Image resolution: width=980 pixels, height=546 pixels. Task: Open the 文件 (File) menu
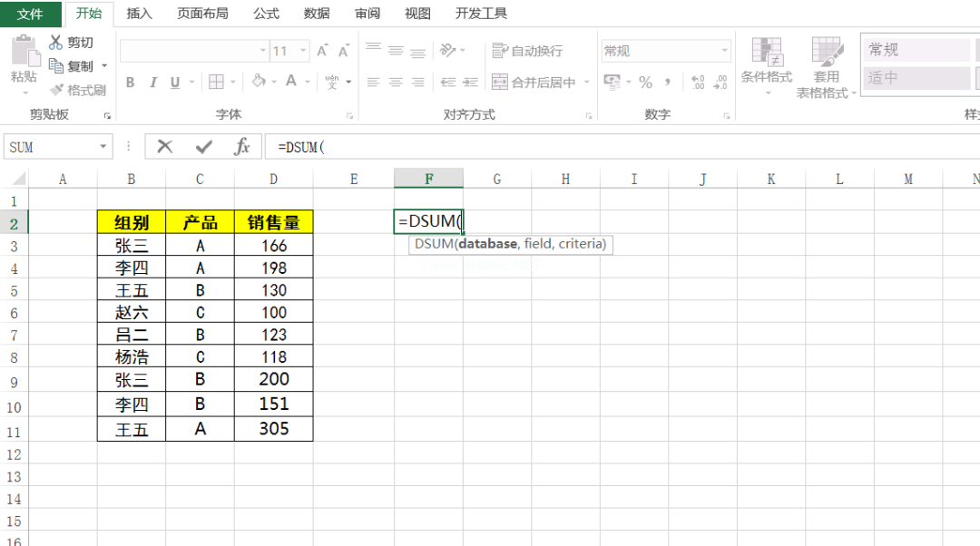31,14
